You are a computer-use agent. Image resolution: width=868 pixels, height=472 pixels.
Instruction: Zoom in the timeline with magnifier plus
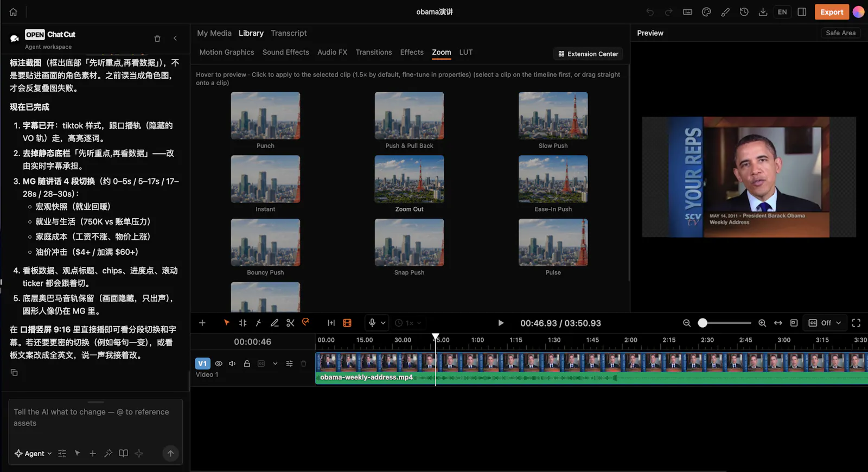pyautogui.click(x=762, y=323)
